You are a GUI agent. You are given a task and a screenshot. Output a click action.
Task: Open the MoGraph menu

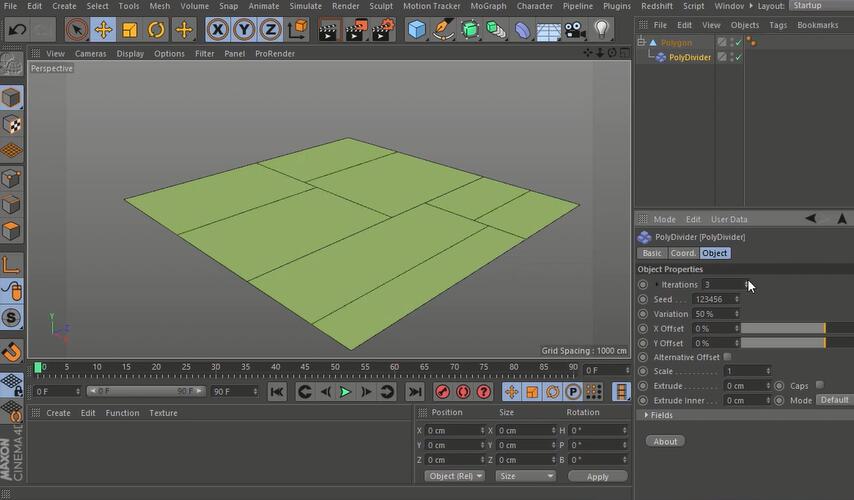tap(488, 6)
